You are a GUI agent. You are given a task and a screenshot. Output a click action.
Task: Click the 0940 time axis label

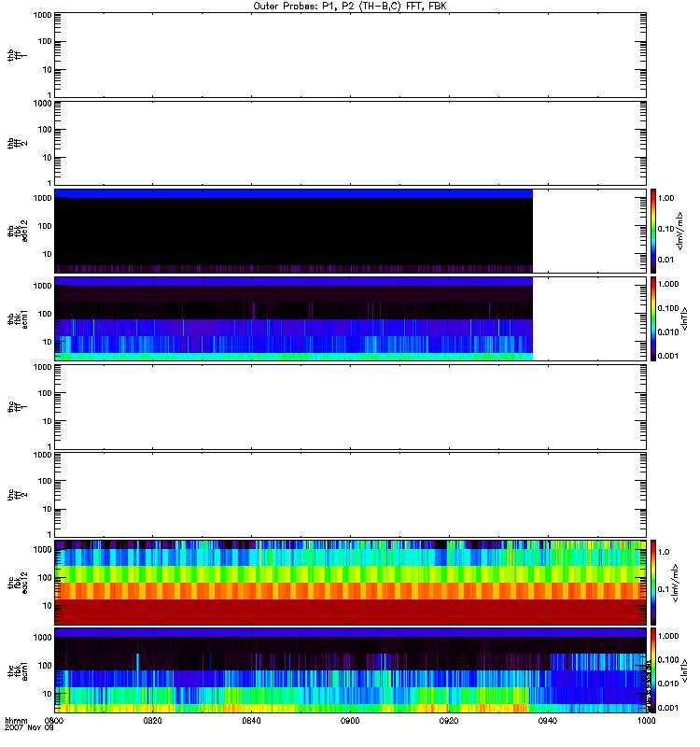(x=548, y=720)
